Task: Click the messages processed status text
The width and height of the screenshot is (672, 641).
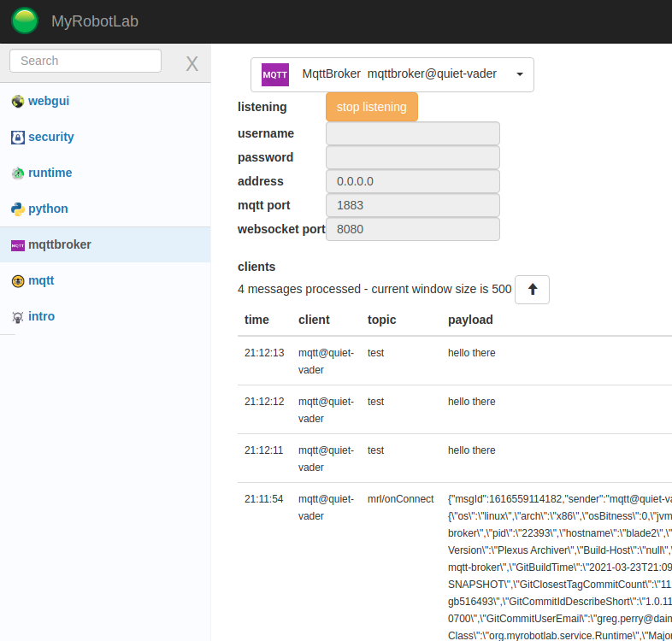Action: coord(374,289)
